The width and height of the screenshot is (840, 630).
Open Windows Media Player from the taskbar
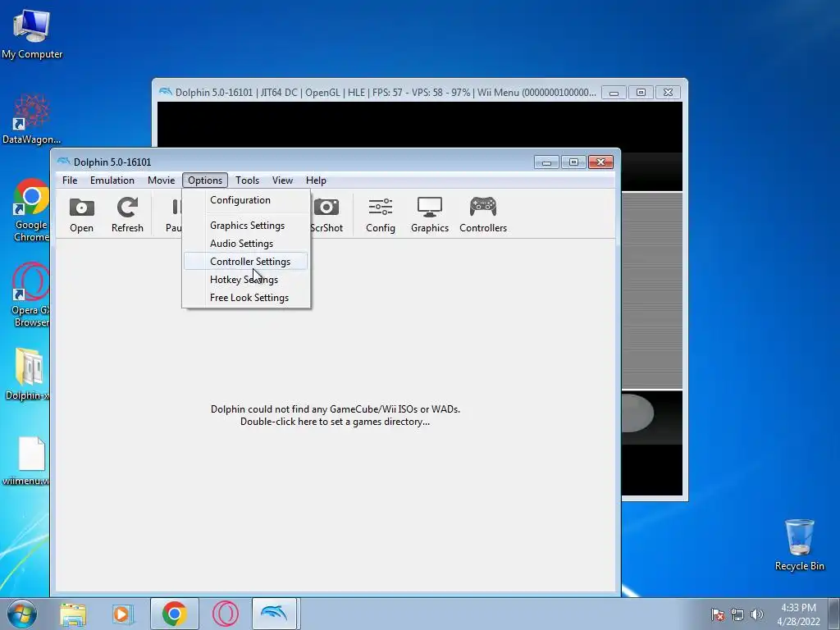coord(122,614)
